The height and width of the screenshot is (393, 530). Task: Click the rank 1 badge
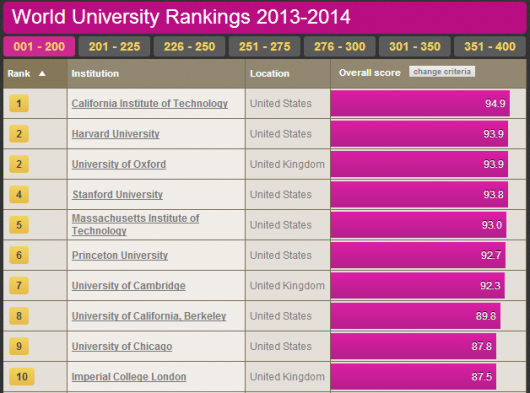[19, 103]
